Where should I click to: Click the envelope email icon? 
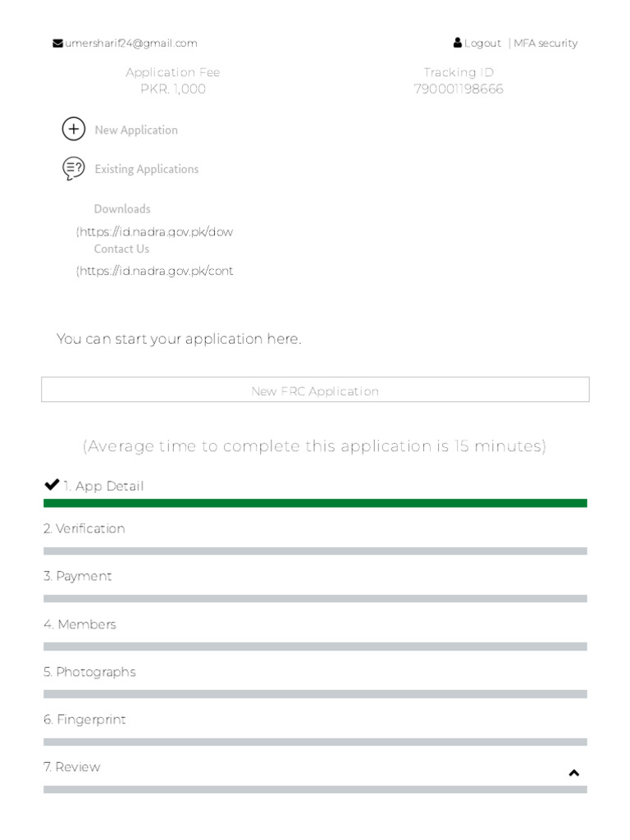pos(57,43)
